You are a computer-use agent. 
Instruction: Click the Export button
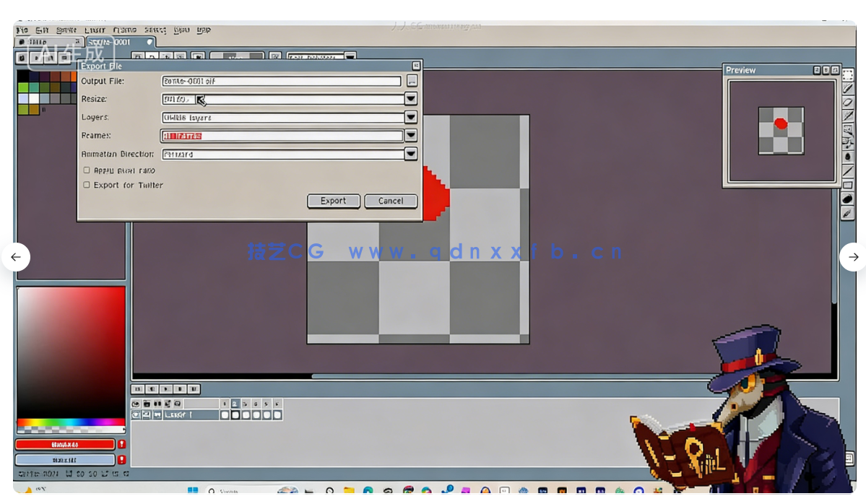point(333,201)
